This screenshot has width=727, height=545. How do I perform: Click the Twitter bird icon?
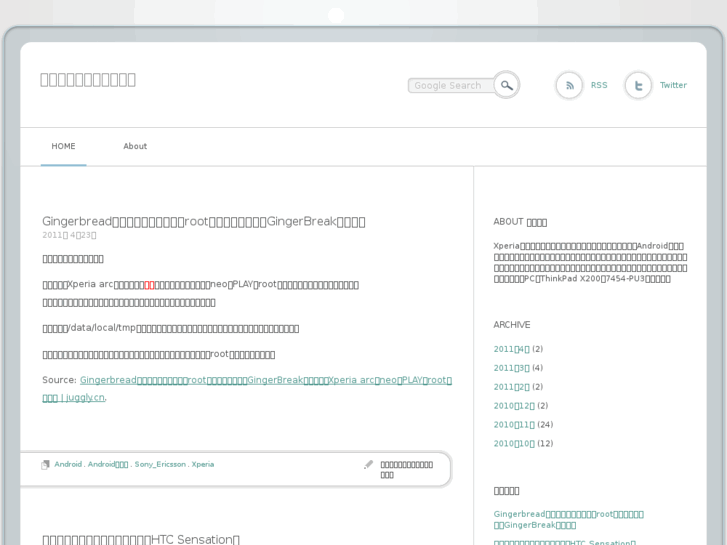[x=638, y=85]
